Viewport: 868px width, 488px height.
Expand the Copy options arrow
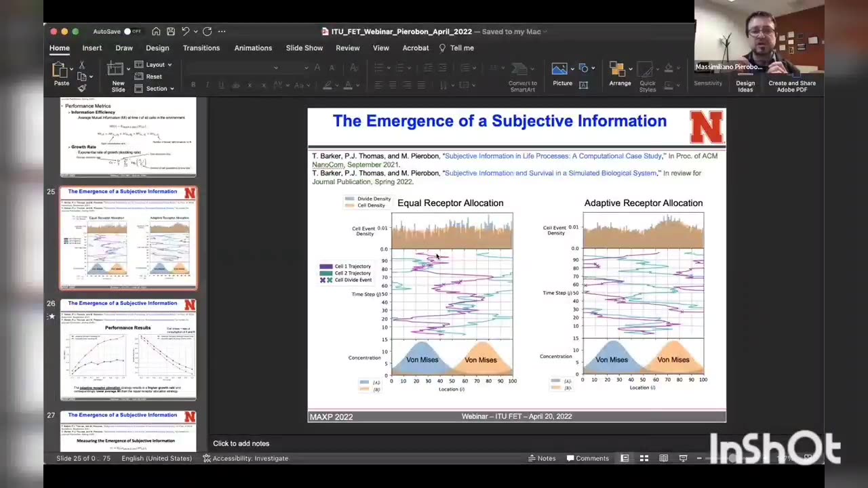pos(91,76)
